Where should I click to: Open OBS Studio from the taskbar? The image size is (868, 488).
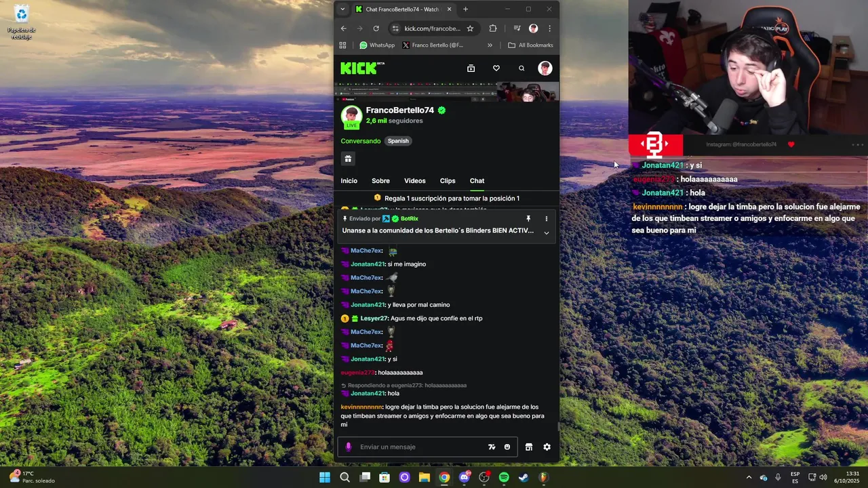point(484,477)
